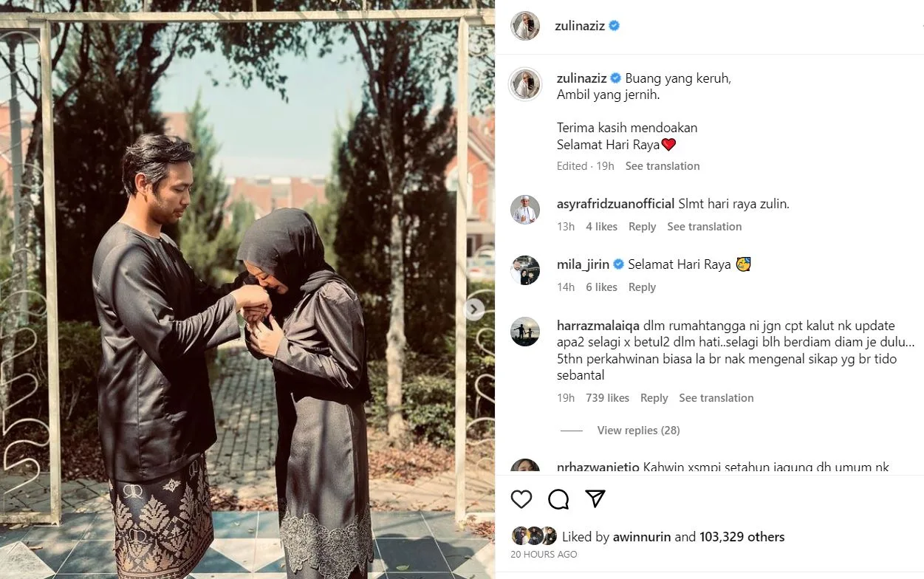Share the post with the paper plane icon
Screen dimensions: 924x579
point(595,499)
